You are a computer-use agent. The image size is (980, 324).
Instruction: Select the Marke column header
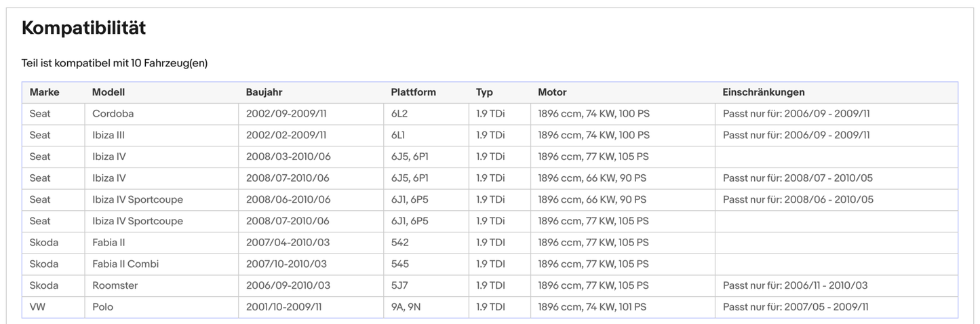point(45,92)
